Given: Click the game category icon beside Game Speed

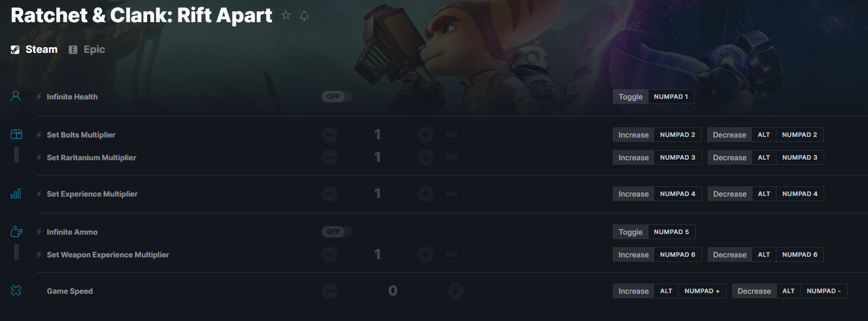Looking at the screenshot, I should pyautogui.click(x=16, y=291).
